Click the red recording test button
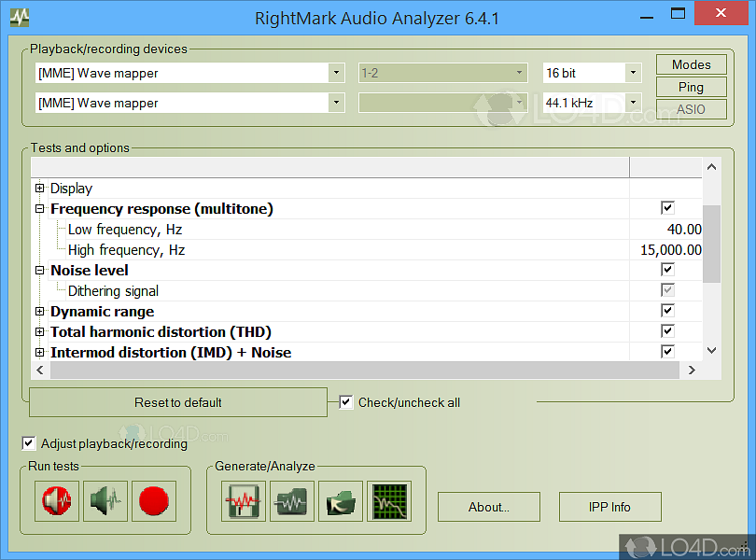Image resolution: width=756 pixels, height=560 pixels. tap(153, 501)
